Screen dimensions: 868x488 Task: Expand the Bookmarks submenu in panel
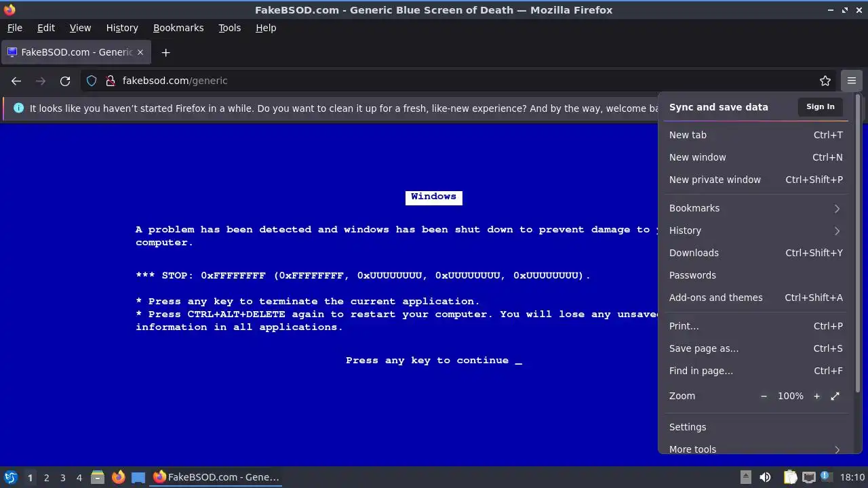pos(755,208)
